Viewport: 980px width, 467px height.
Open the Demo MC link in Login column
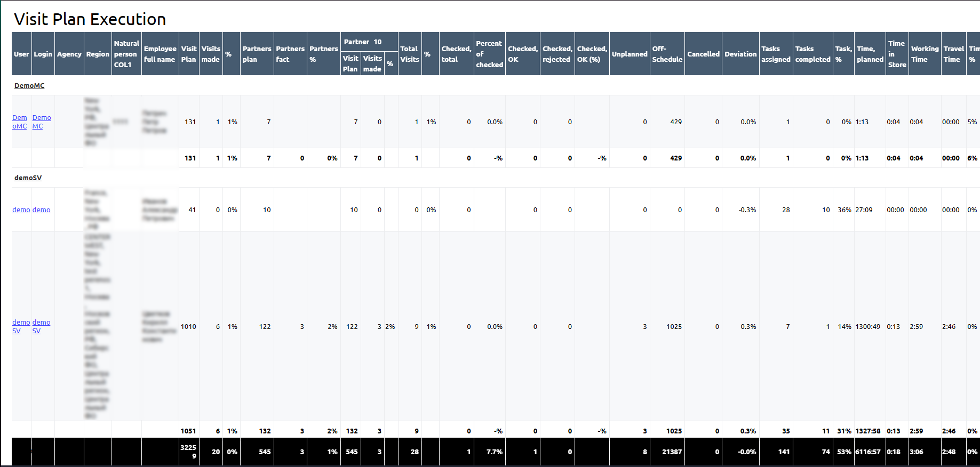click(x=41, y=122)
